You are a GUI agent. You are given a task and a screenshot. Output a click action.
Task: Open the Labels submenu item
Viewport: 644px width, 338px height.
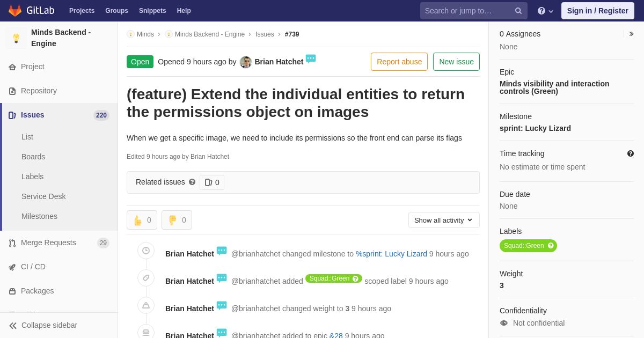(33, 177)
